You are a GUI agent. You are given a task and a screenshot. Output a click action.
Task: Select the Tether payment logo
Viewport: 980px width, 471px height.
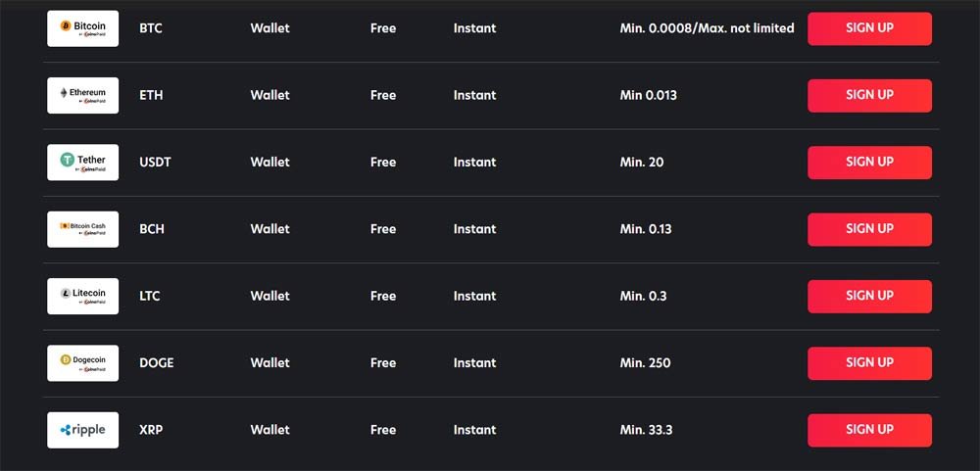click(82, 162)
